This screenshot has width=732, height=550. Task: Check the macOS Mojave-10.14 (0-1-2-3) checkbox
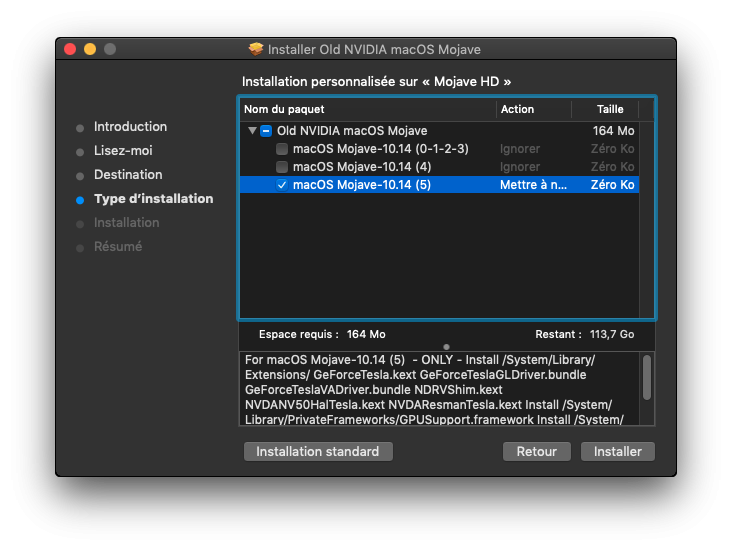pos(282,149)
